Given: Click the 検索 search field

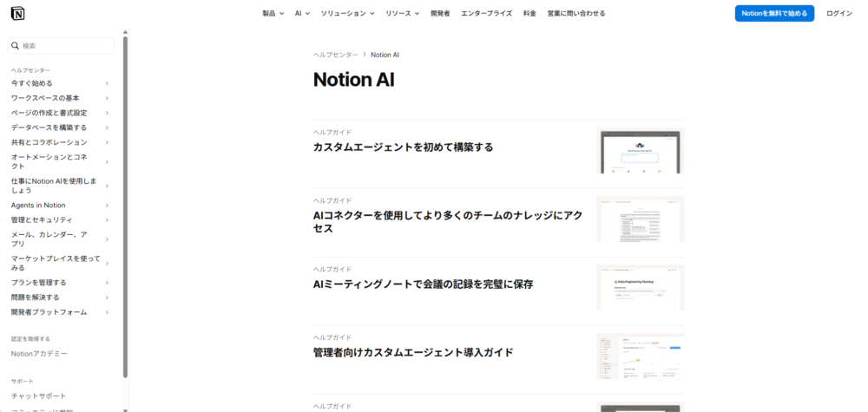Looking at the screenshot, I should [61, 46].
